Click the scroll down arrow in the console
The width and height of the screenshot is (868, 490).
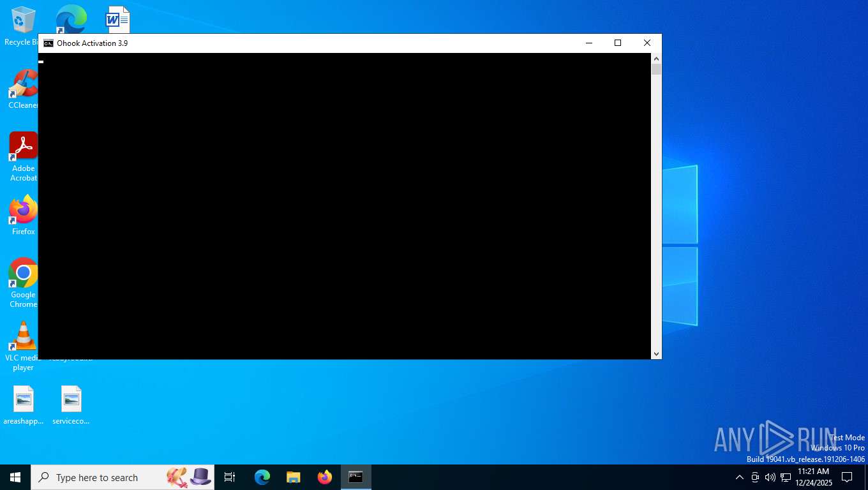tap(656, 353)
